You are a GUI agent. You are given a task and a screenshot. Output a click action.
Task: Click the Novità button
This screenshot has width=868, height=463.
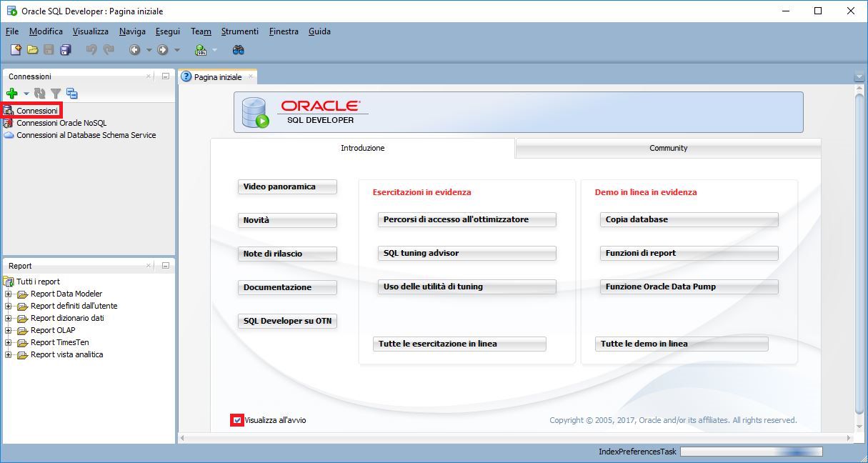coord(287,220)
